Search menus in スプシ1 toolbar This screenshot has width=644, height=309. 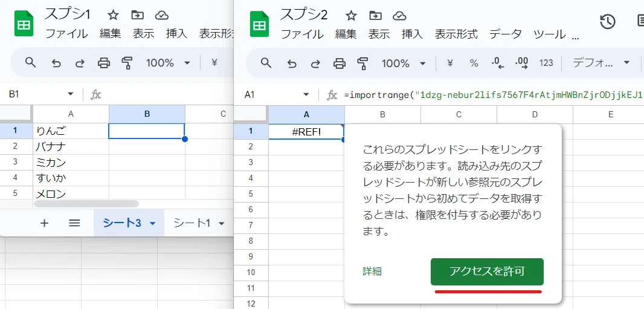click(x=30, y=62)
